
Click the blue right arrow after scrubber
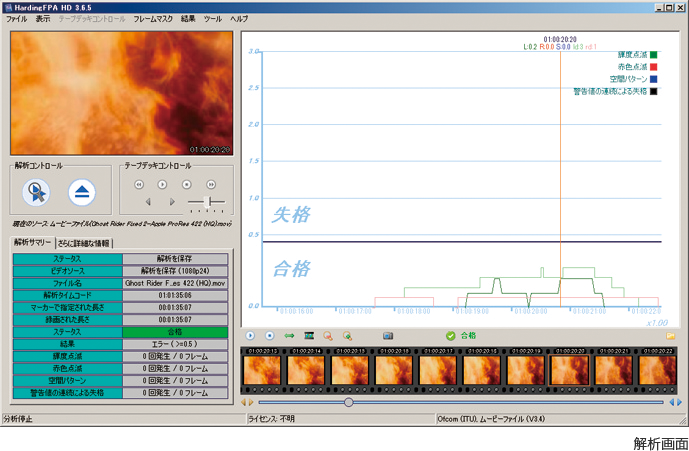point(679,402)
